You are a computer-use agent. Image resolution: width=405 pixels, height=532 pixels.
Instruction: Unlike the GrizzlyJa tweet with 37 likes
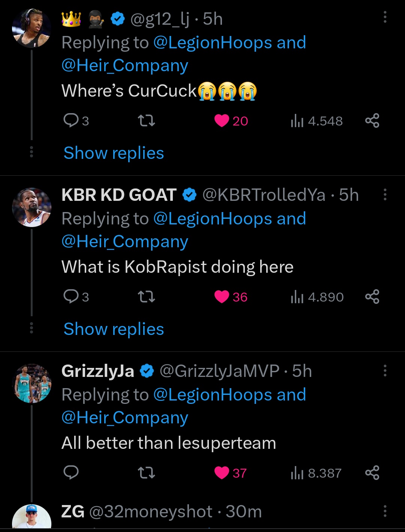click(x=222, y=473)
